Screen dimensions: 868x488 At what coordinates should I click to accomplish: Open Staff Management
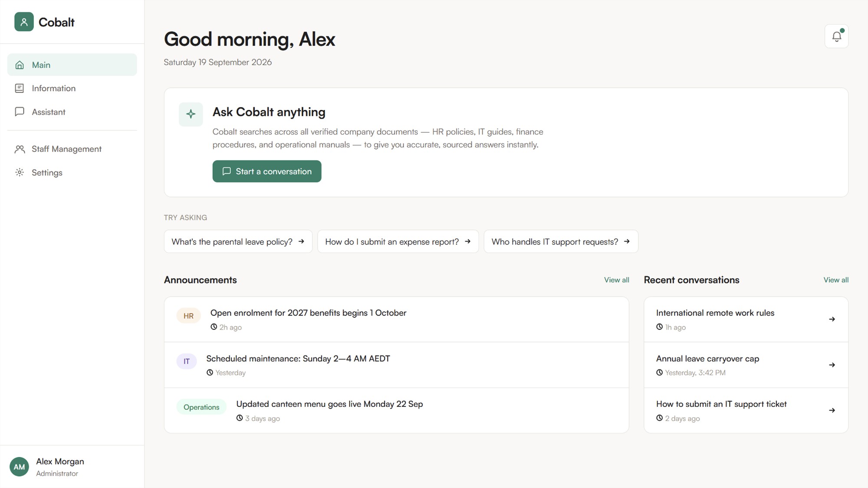[x=72, y=149]
